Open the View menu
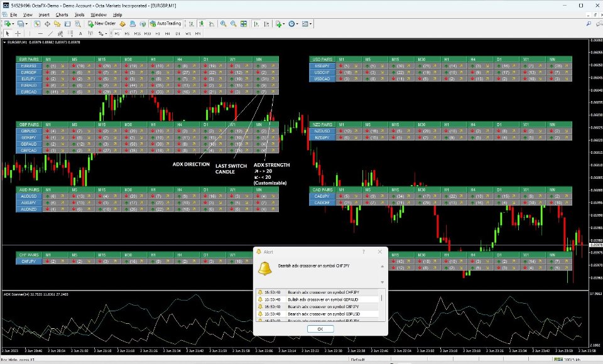This screenshot has height=364, width=603. point(28,14)
